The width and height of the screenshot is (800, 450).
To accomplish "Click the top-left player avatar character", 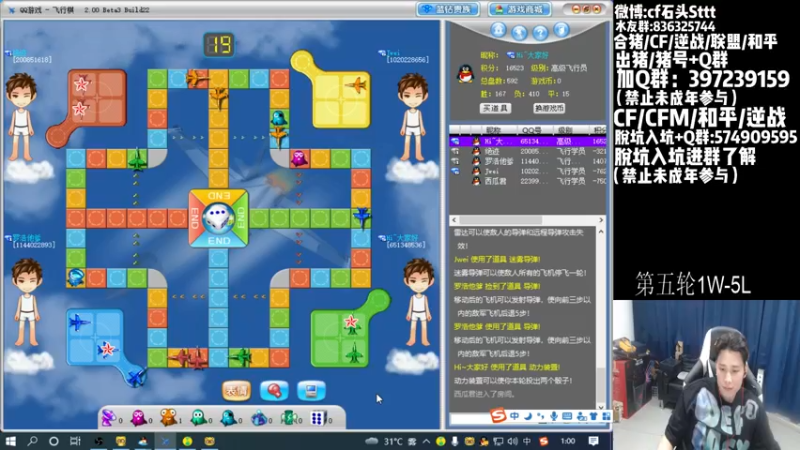I will pyautogui.click(x=21, y=117).
